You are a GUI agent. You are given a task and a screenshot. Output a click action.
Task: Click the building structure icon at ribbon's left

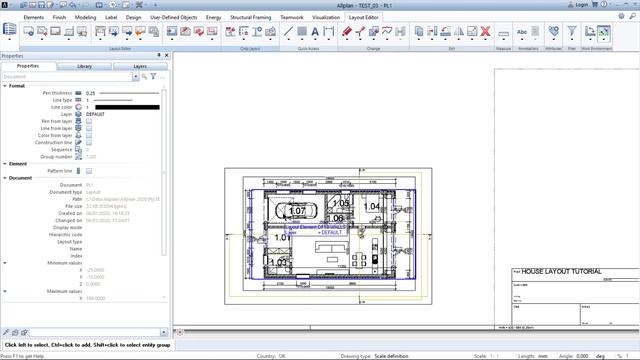[x=9, y=29]
